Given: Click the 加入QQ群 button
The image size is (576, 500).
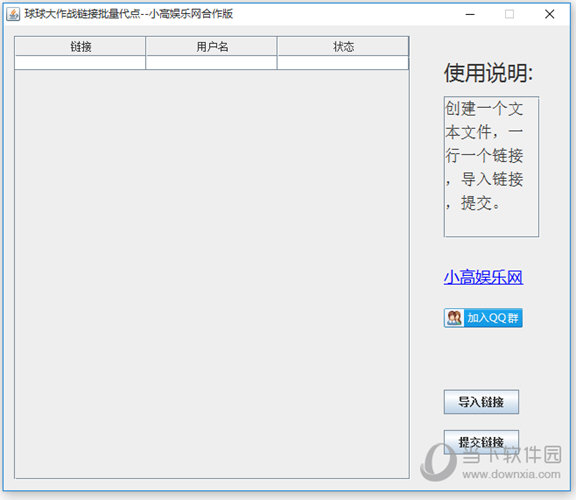Looking at the screenshot, I should click(x=483, y=318).
